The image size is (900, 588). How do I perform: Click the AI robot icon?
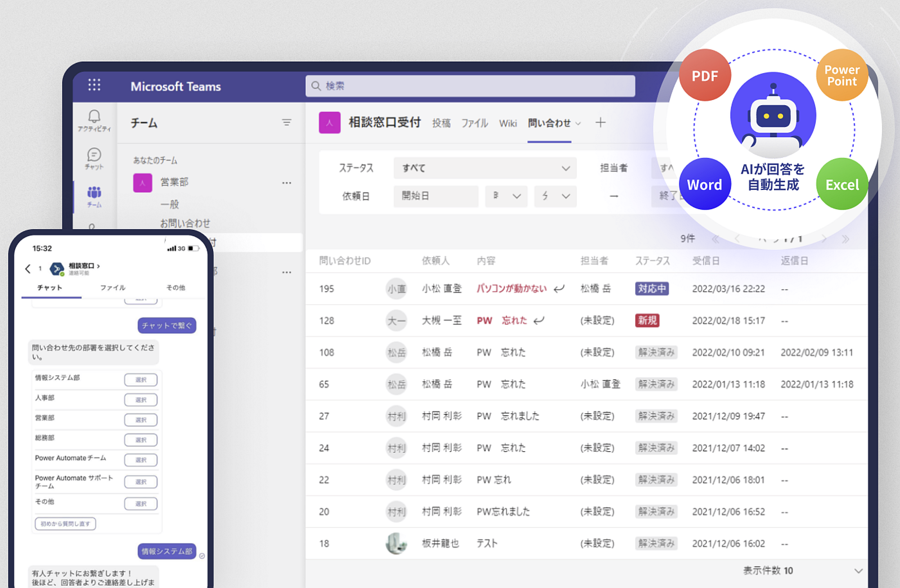[773, 115]
